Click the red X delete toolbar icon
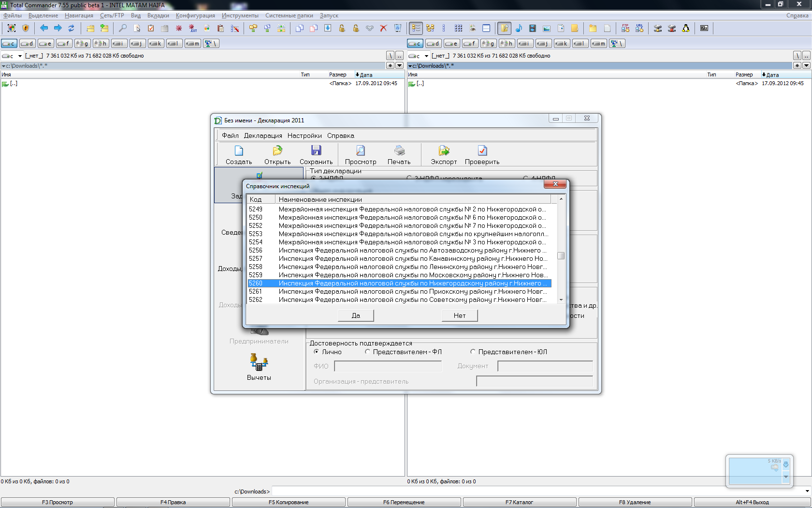The width and height of the screenshot is (812, 508). (x=383, y=28)
